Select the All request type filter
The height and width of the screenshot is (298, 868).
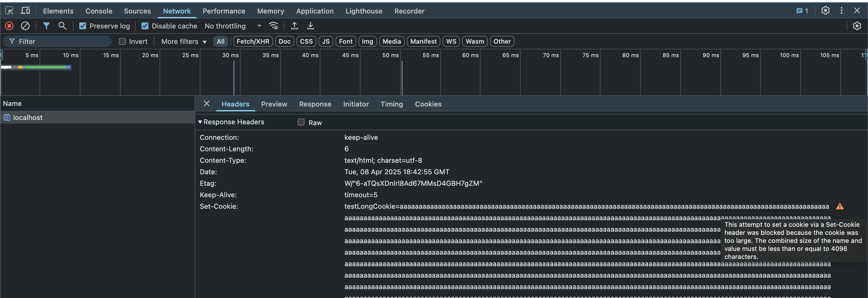point(221,41)
